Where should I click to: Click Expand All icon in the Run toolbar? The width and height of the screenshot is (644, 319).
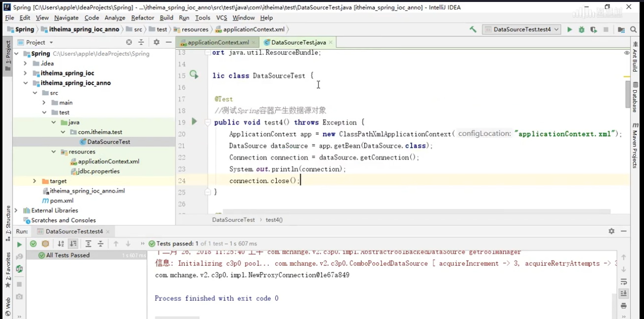[88, 244]
